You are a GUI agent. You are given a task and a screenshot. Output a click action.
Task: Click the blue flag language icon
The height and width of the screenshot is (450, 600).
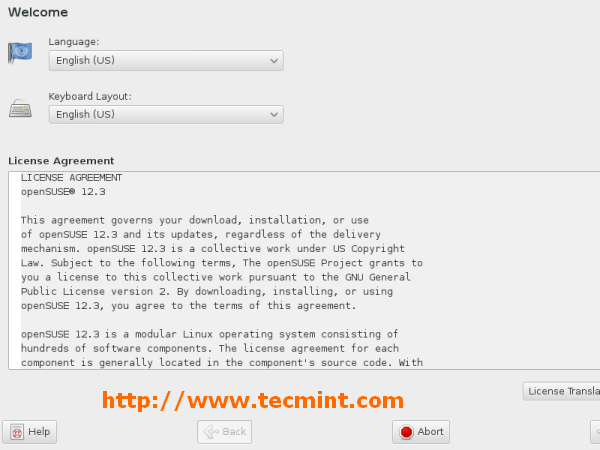click(x=20, y=52)
